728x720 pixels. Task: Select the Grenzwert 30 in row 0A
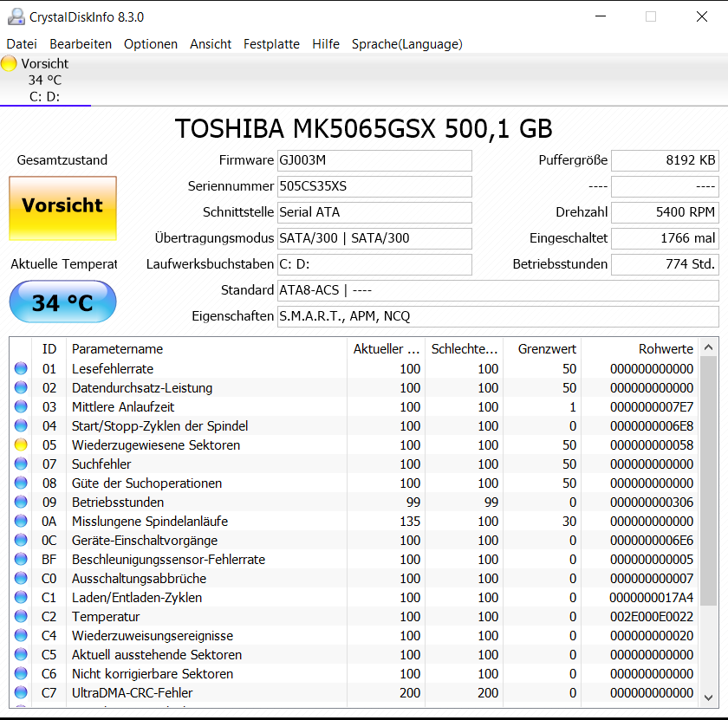(569, 522)
